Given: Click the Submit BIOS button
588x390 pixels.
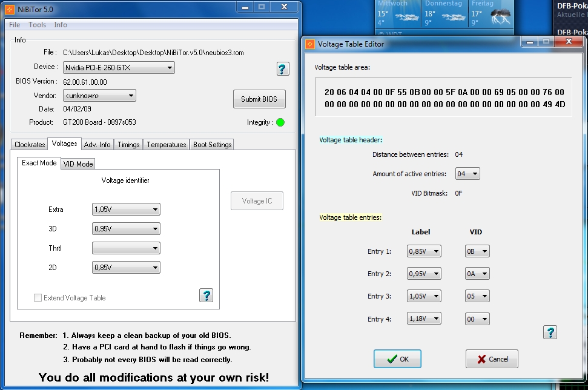Looking at the screenshot, I should click(x=259, y=99).
